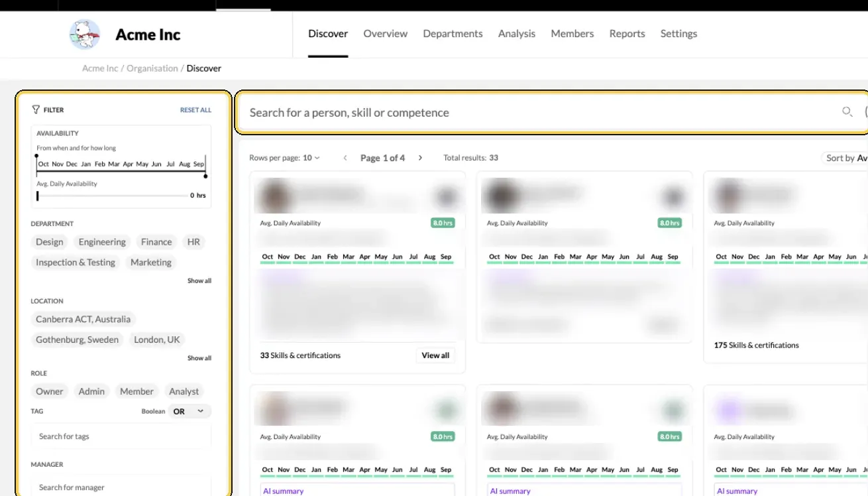Switch to the Analysis tab

point(517,34)
